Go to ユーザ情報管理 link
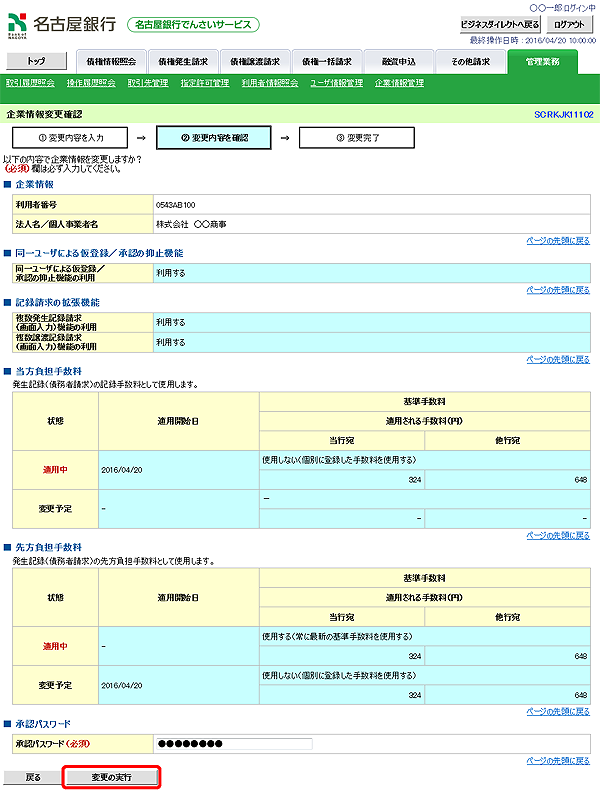600x793 pixels. [x=336, y=83]
